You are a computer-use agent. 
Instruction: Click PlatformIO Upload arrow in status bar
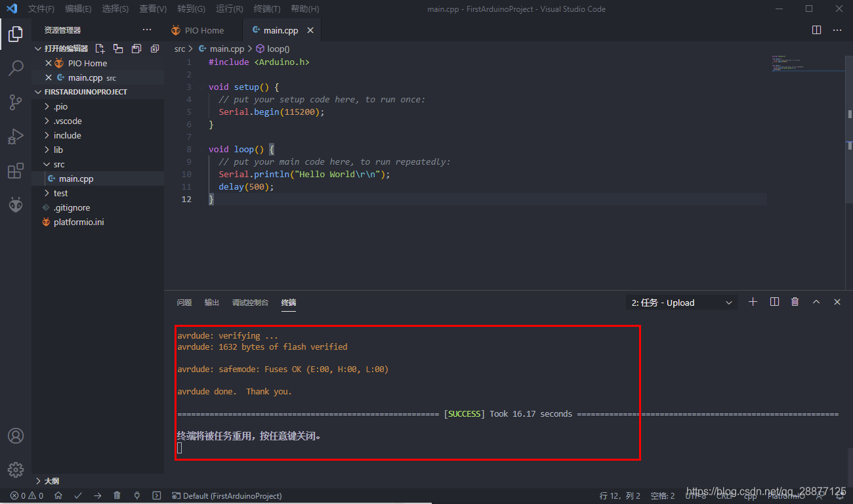98,496
